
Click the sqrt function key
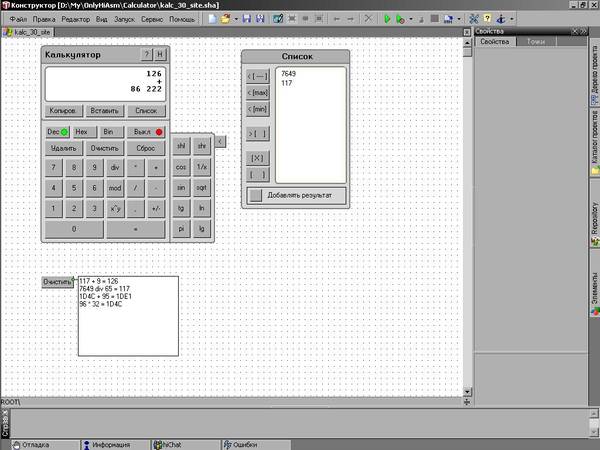click(x=202, y=187)
